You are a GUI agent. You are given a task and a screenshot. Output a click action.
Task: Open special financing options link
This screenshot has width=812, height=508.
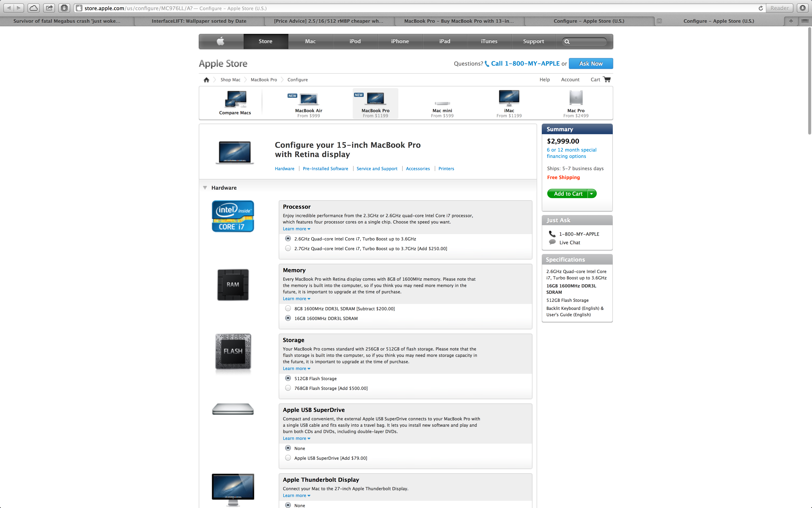[571, 153]
